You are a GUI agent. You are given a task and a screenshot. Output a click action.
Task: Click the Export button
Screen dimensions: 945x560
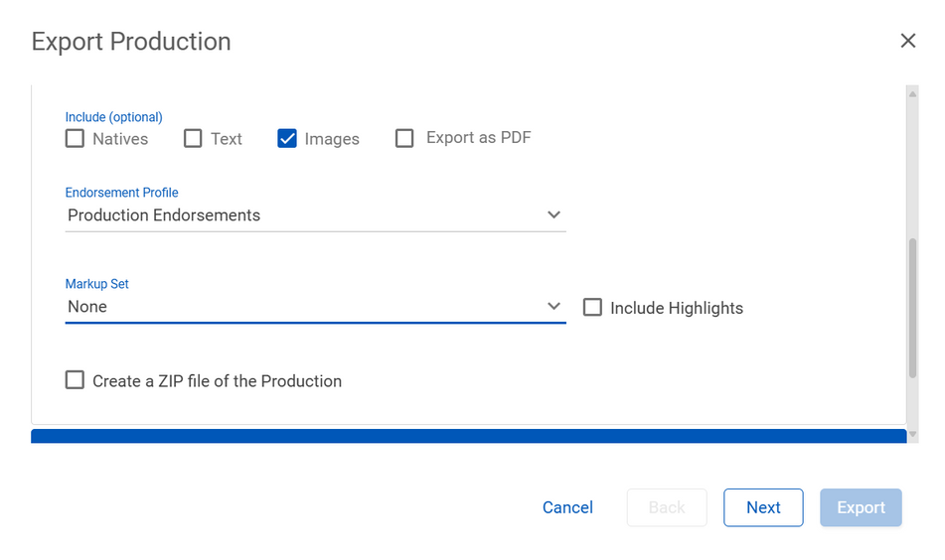point(861,507)
